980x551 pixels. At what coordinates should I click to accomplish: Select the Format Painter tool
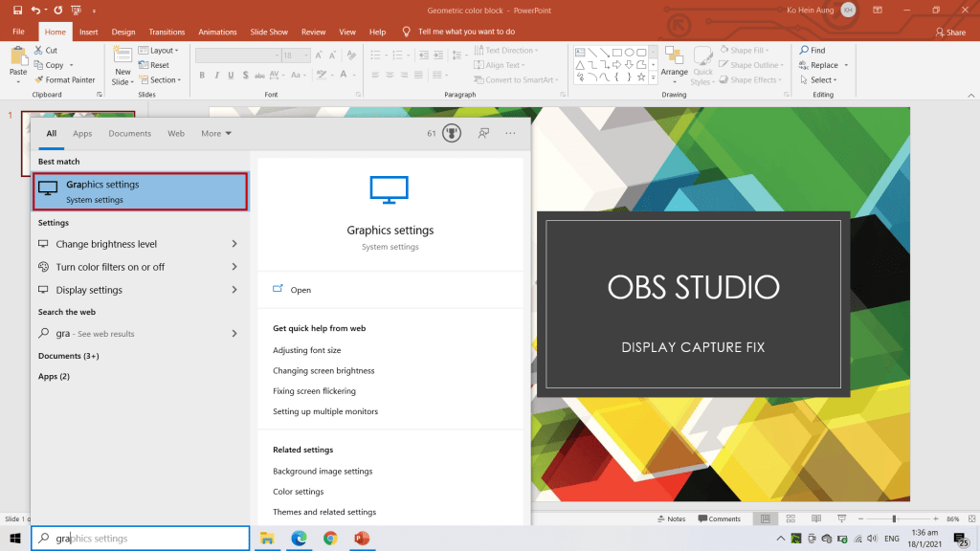tap(64, 80)
